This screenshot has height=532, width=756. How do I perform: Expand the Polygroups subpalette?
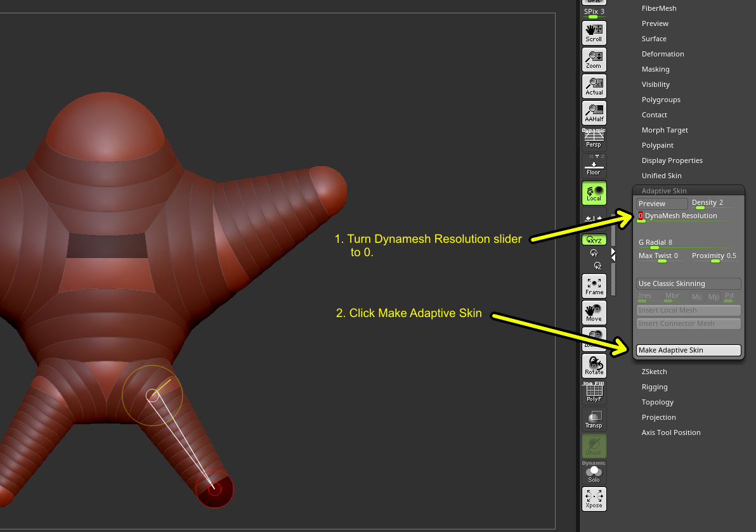point(661,100)
